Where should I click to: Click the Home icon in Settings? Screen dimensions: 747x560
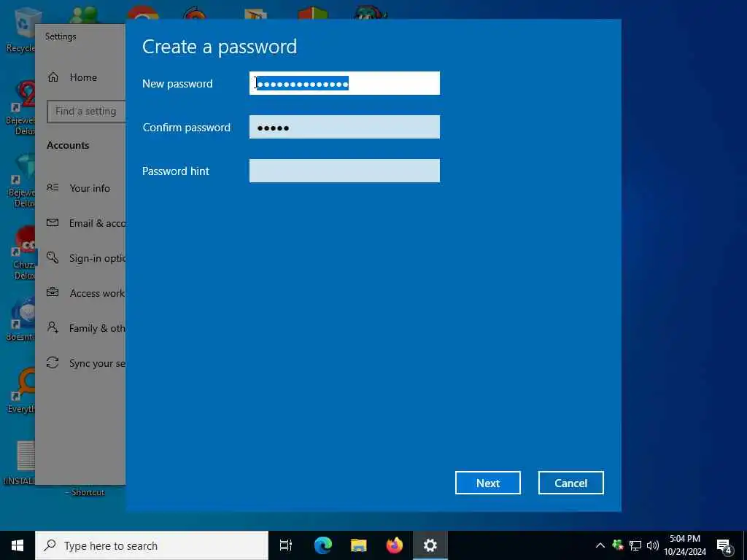[53, 77]
